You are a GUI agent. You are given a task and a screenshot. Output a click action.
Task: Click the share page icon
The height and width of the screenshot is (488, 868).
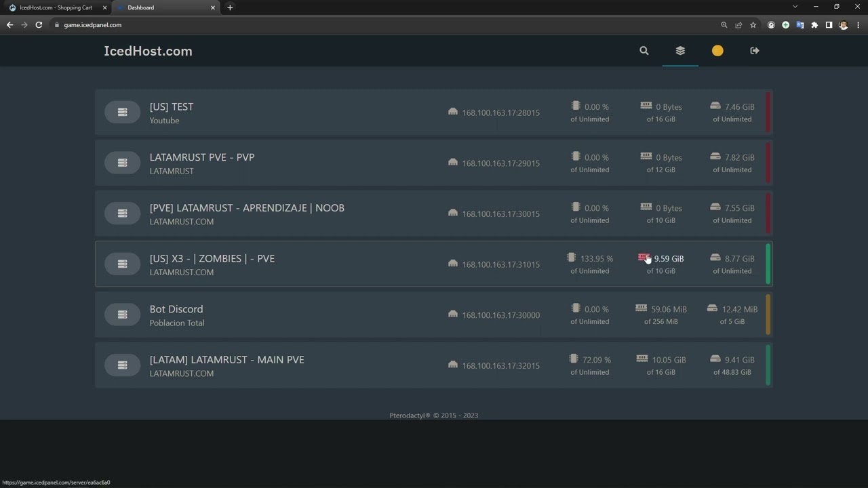tap(738, 25)
